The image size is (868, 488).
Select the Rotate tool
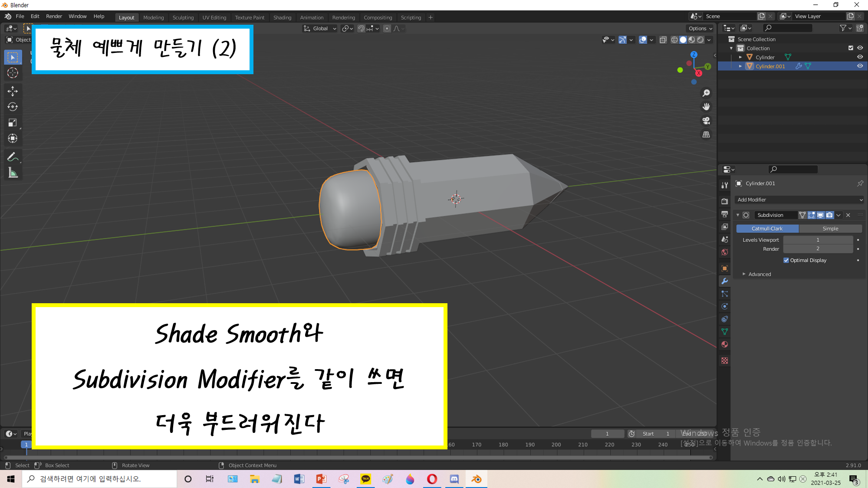point(13,107)
